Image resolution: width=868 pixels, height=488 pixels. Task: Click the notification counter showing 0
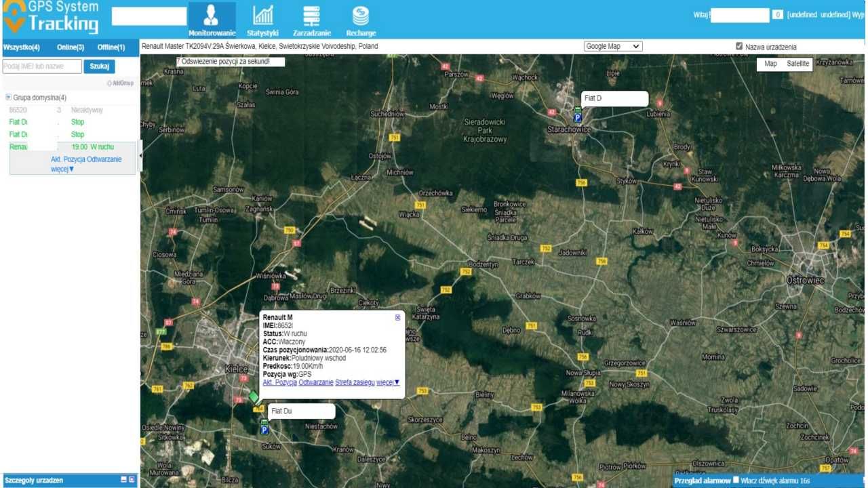[778, 14]
